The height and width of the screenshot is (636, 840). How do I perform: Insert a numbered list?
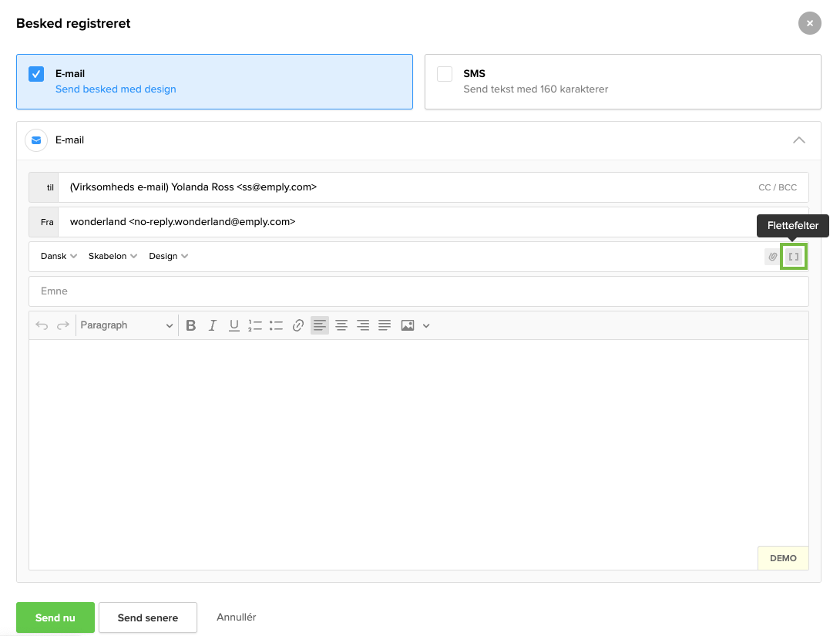click(255, 325)
